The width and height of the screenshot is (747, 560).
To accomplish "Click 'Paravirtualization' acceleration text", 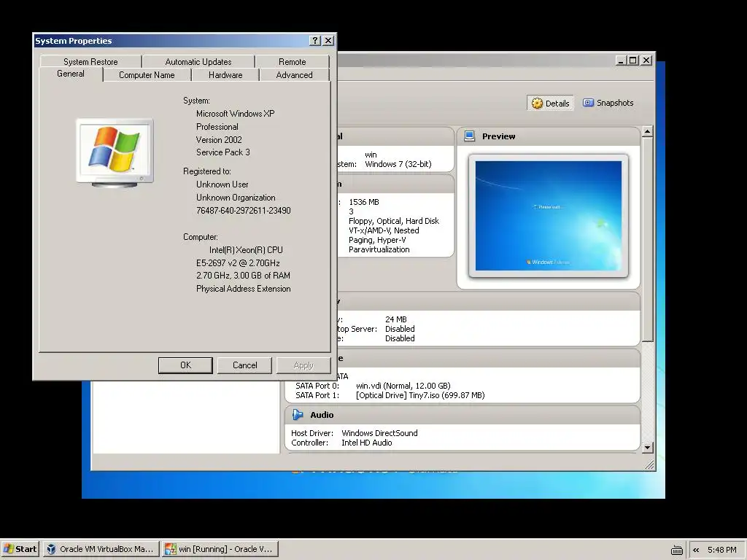I will click(379, 249).
